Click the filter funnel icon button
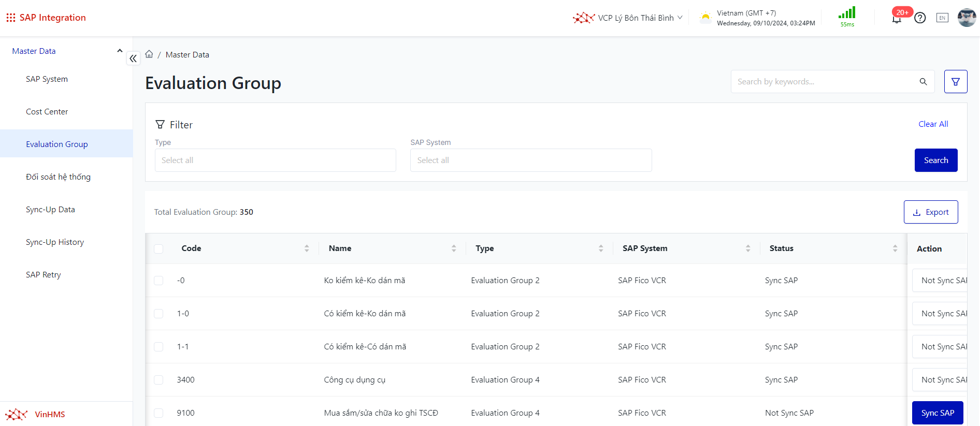980x426 pixels. (x=955, y=82)
